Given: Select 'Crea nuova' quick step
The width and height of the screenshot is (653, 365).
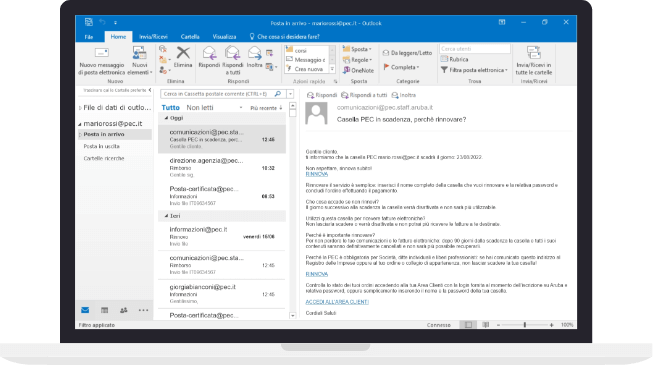Looking at the screenshot, I should (x=307, y=69).
